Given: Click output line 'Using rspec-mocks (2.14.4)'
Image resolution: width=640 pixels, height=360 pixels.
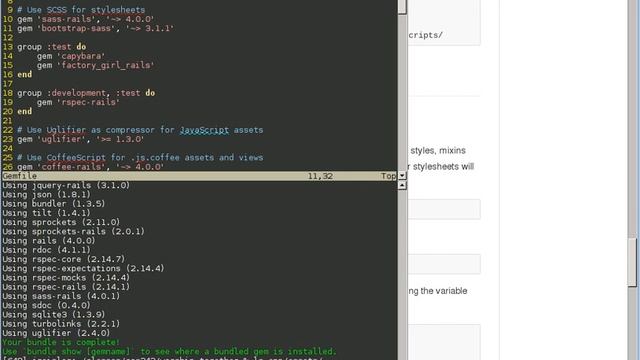Looking at the screenshot, I should [66, 278].
